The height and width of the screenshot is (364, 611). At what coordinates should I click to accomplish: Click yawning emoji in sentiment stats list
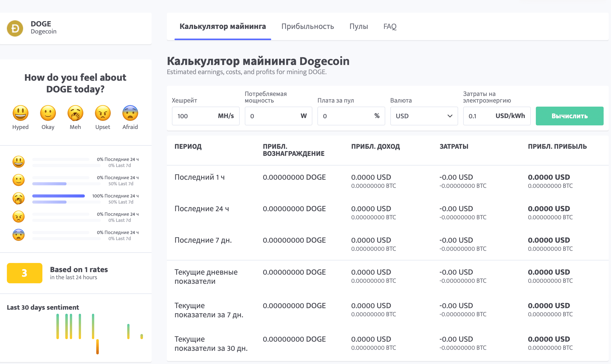tap(19, 198)
